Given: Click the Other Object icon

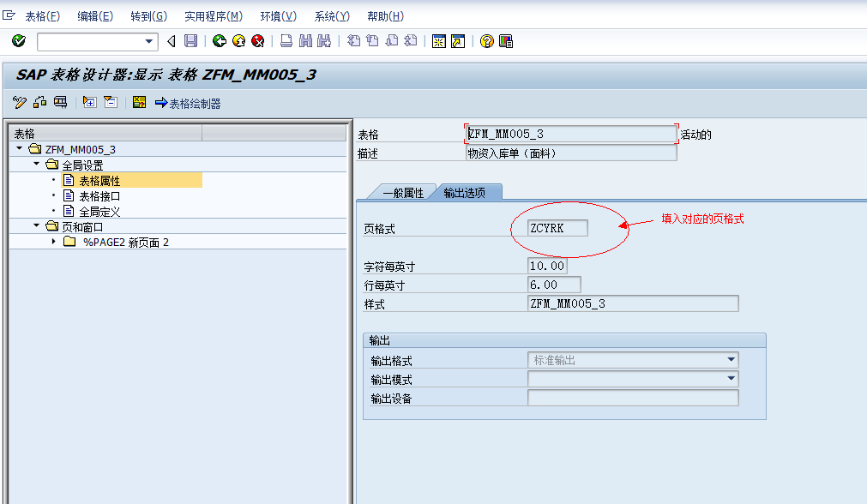Looking at the screenshot, I should click(39, 102).
